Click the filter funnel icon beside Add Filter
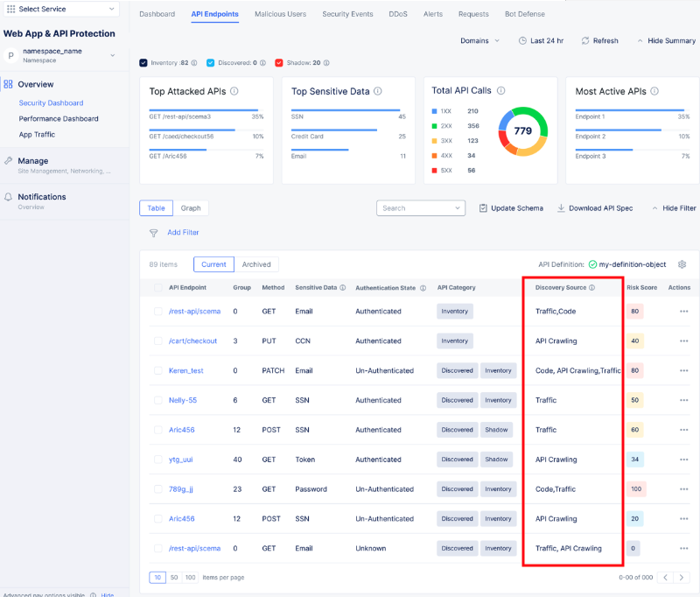This screenshot has height=597, width=700. point(154,232)
